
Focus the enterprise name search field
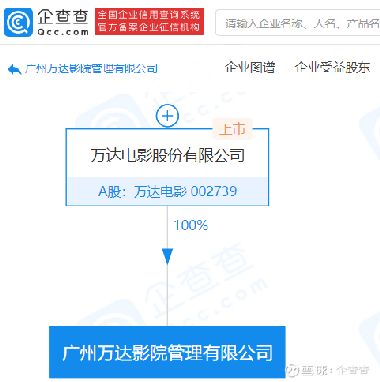[298, 23]
